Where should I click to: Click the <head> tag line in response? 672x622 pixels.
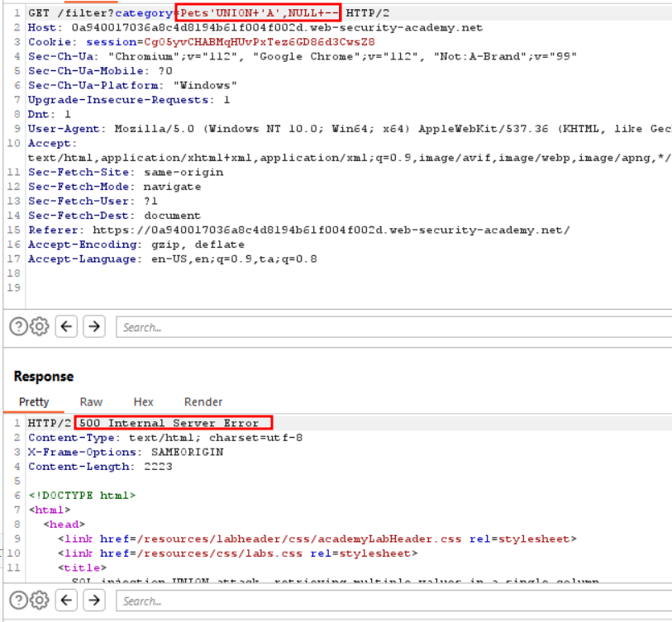64,525
